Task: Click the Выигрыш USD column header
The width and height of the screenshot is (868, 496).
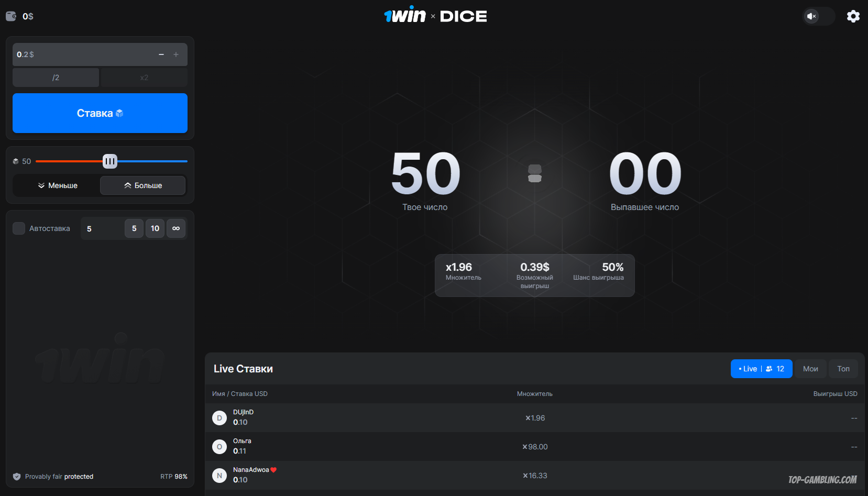Action: [x=835, y=394]
